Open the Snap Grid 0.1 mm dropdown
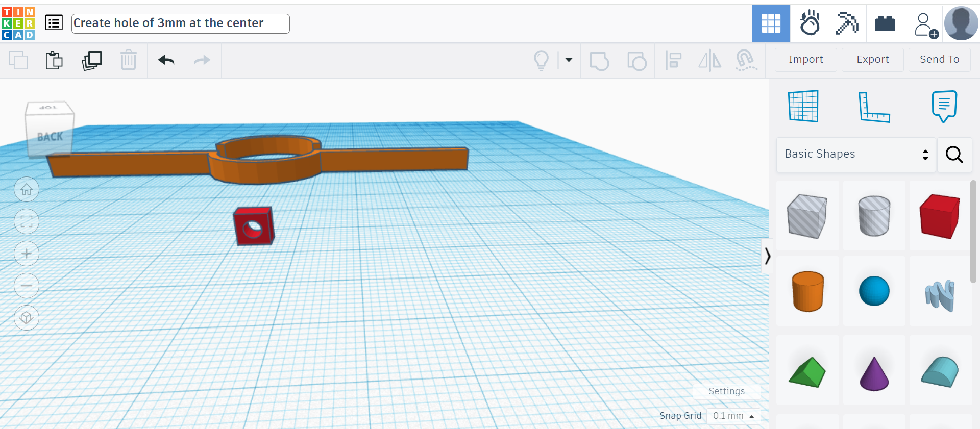This screenshot has width=980, height=429. 733,416
